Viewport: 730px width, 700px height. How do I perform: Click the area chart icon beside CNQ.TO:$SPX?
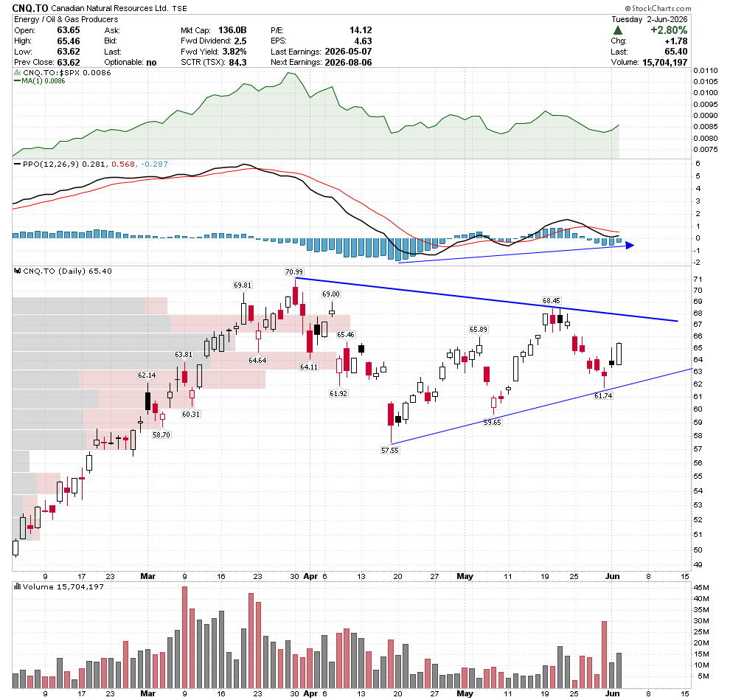coord(17,72)
